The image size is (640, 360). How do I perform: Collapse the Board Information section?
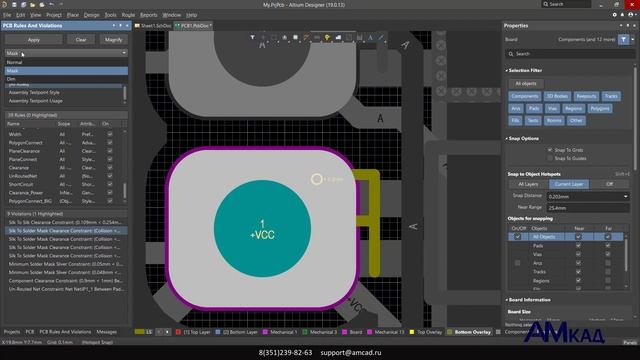tap(507, 300)
